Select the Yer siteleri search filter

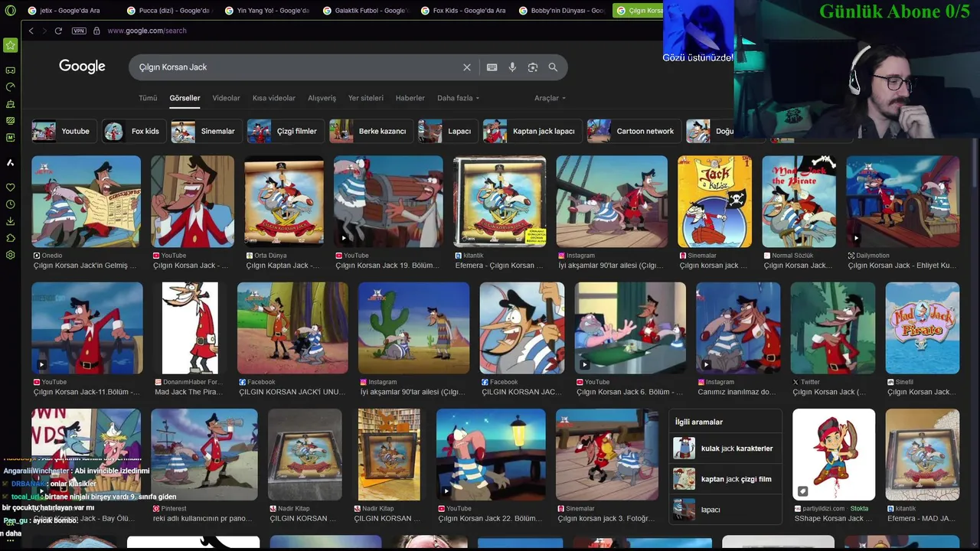coord(366,98)
